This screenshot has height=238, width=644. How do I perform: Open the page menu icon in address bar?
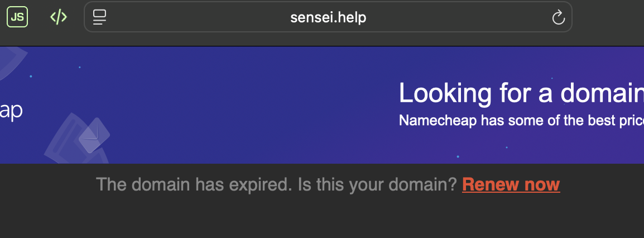(99, 17)
